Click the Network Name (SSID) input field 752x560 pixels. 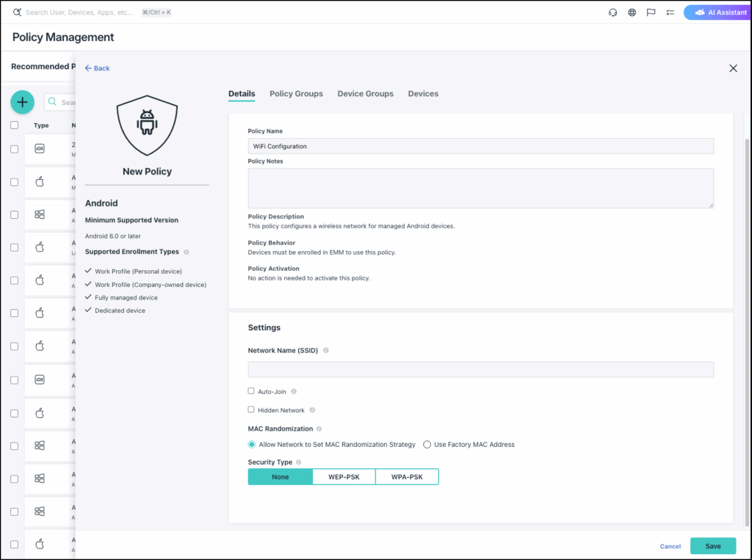[480, 369]
